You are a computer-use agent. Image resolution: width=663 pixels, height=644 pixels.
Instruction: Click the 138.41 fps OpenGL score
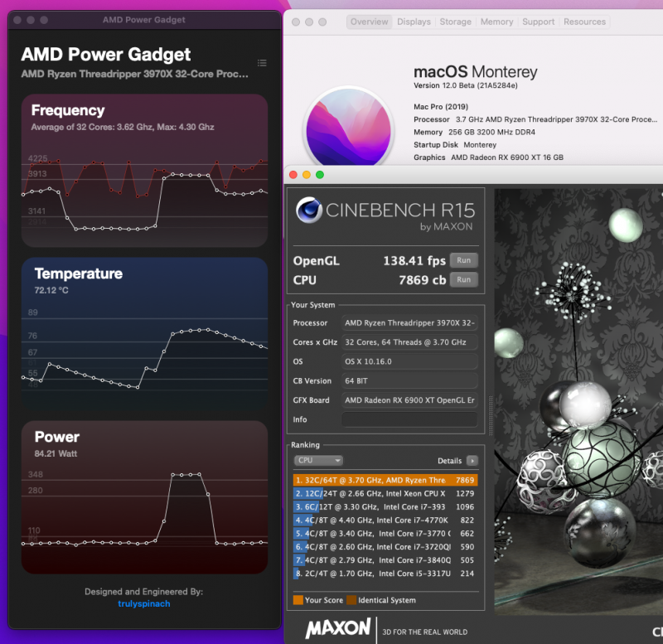414,260
